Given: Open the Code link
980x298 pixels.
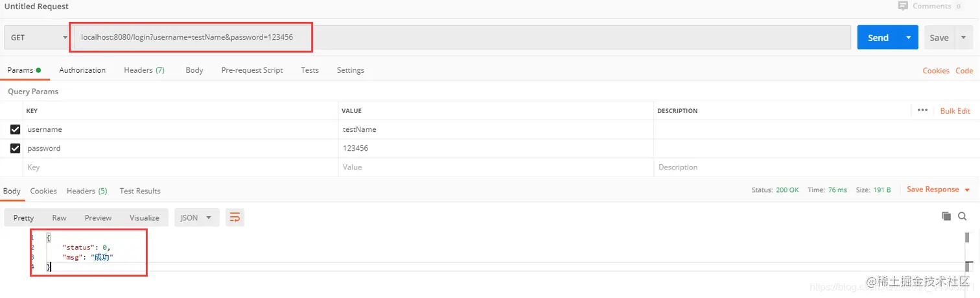Looking at the screenshot, I should [964, 71].
